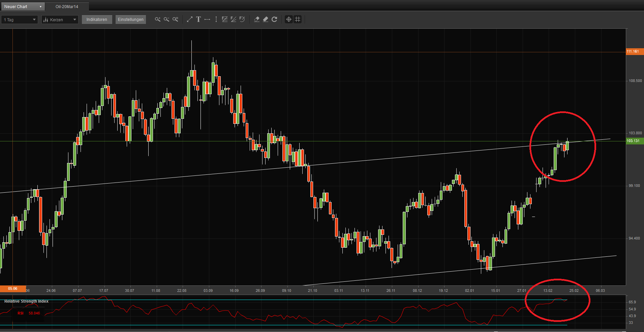
Task: Select the horizontal line tool
Action: [x=207, y=19]
